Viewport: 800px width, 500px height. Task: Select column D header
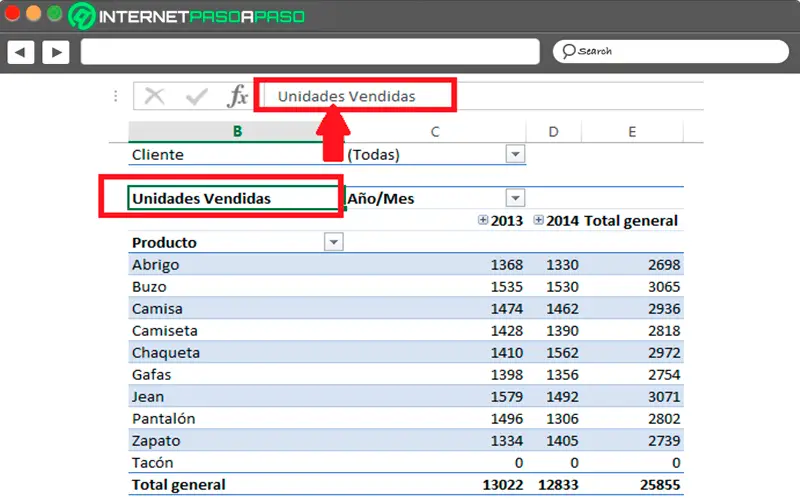coord(554,132)
